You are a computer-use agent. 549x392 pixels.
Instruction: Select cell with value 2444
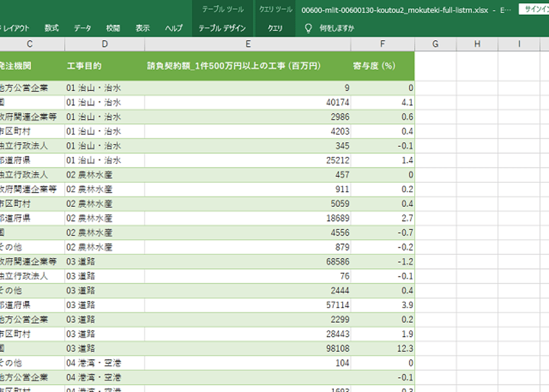[248, 291]
